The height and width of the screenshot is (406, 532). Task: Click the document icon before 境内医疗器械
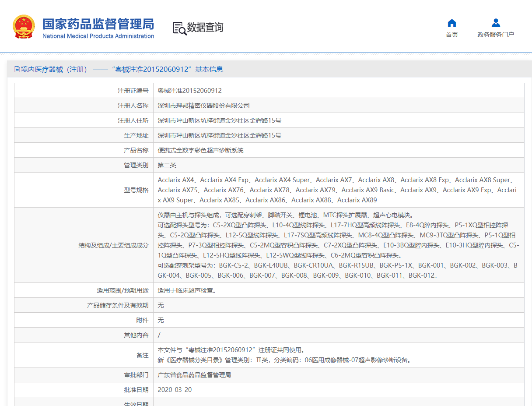coord(17,69)
